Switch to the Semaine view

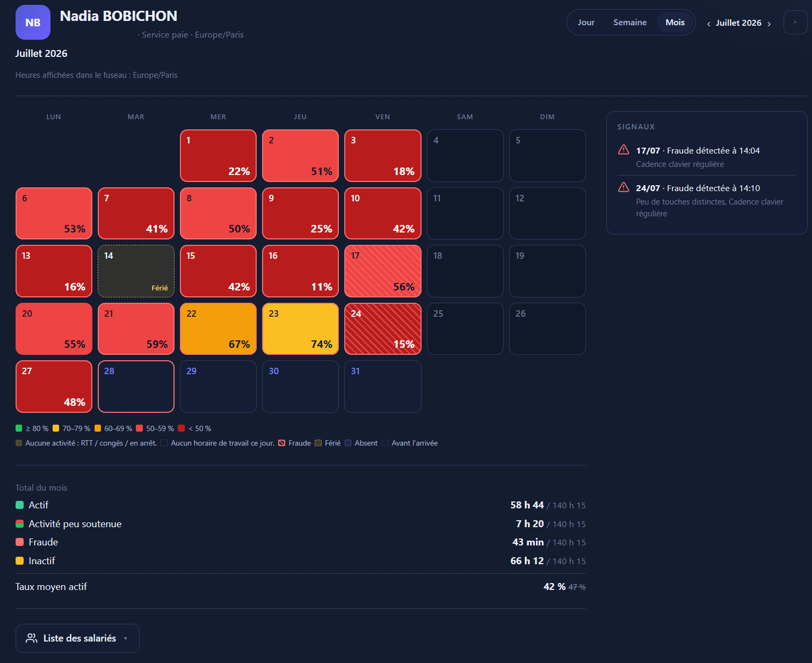[630, 23]
